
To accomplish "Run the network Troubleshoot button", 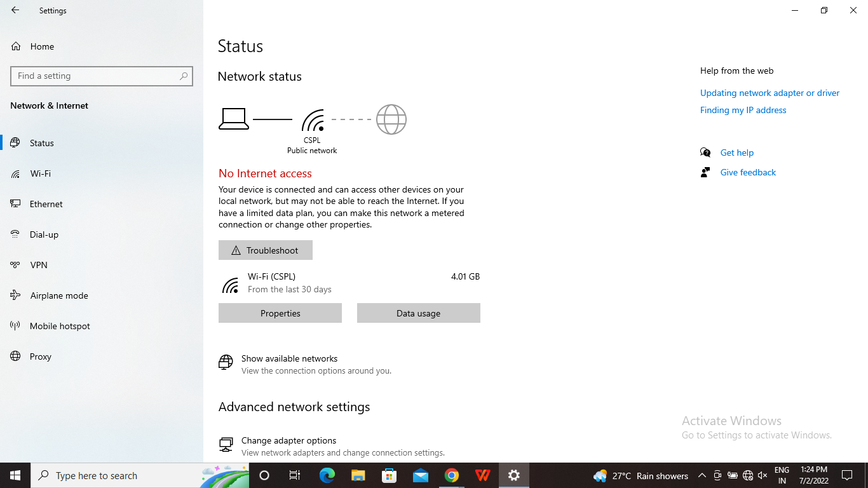I will tap(266, 250).
